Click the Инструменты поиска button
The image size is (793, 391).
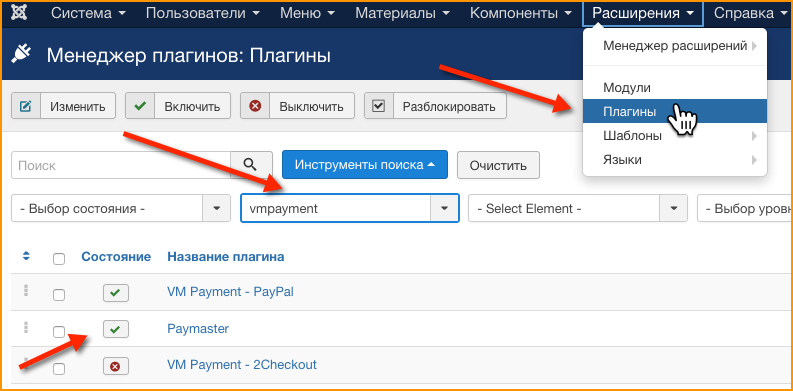365,164
